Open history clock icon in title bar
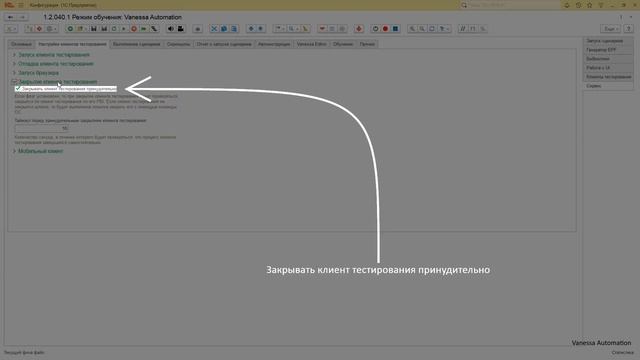 pyautogui.click(x=578, y=5)
